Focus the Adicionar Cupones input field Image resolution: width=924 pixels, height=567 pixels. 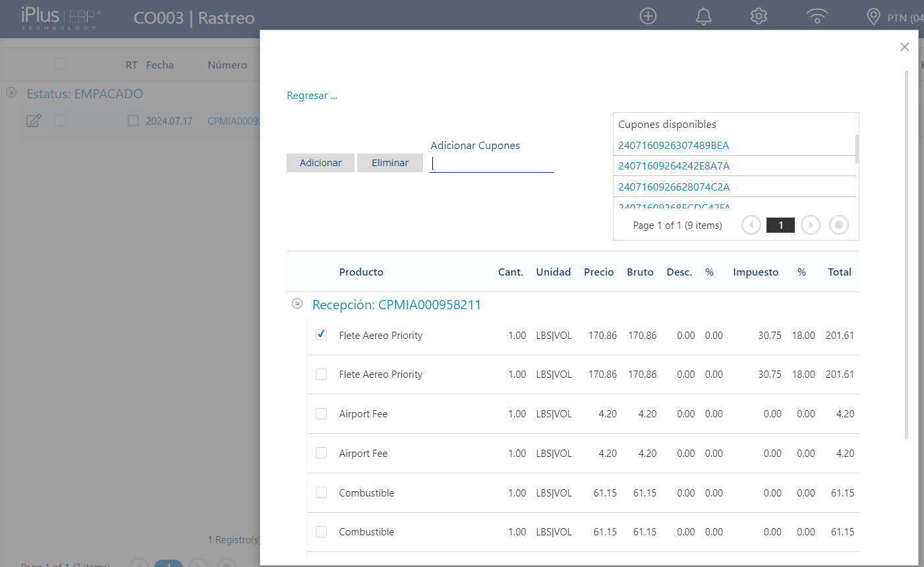[x=492, y=164]
